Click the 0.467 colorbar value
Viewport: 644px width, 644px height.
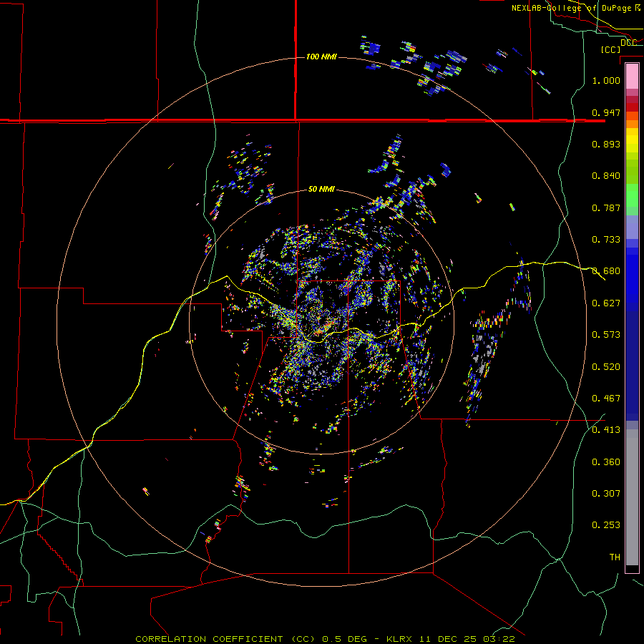606,399
